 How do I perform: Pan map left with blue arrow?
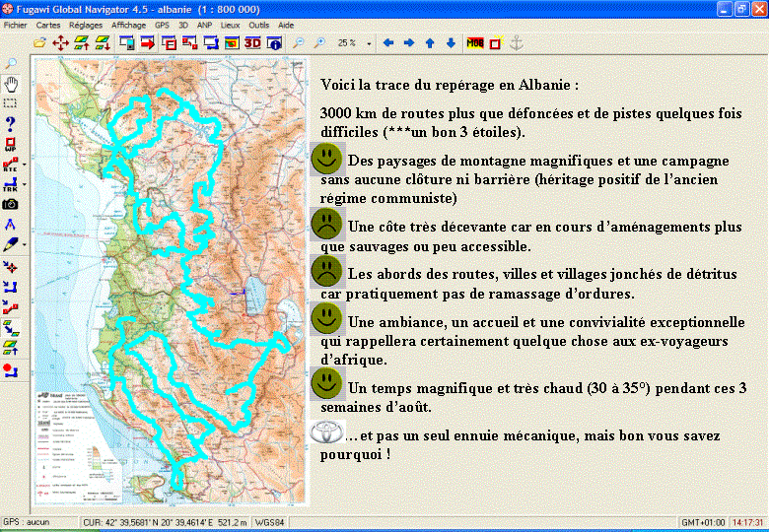point(388,43)
